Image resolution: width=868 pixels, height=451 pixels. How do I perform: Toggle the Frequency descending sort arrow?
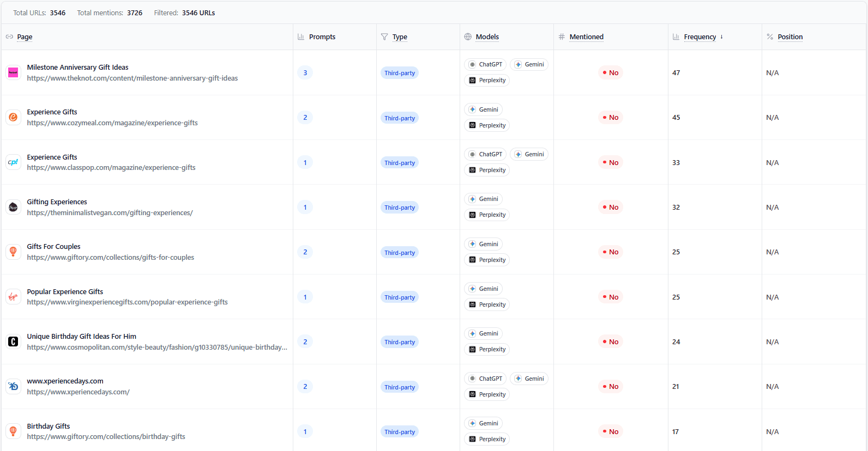pos(721,36)
